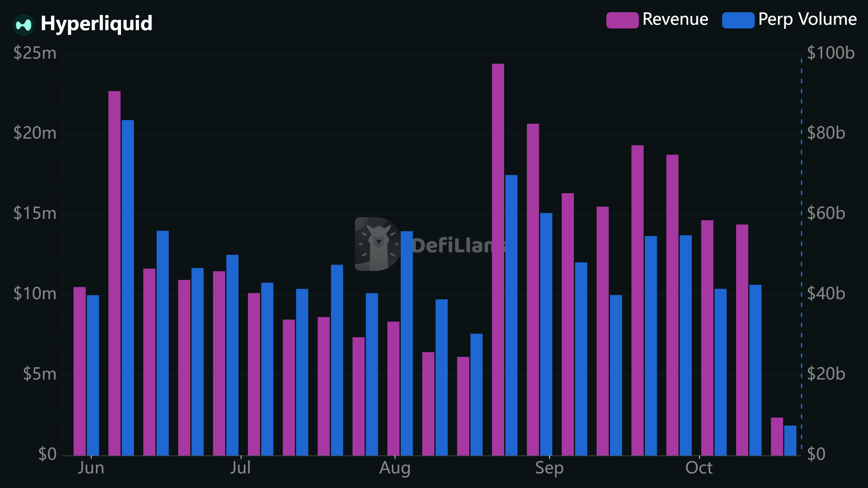Click the $20b right axis label
This screenshot has height=488, width=868.
pos(826,374)
